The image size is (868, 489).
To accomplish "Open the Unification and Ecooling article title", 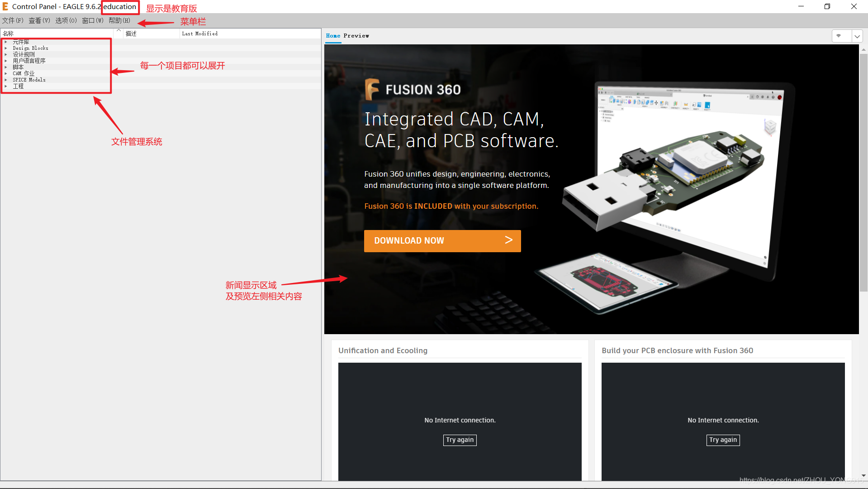I will 383,350.
